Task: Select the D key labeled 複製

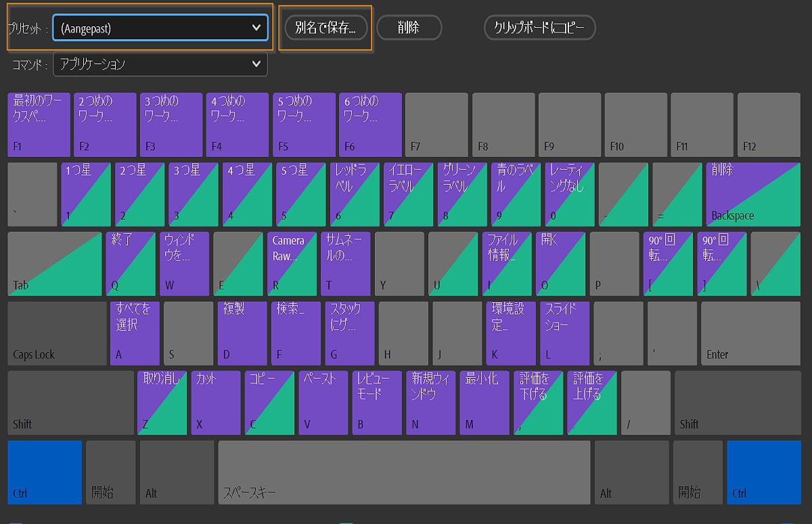Action: (243, 333)
